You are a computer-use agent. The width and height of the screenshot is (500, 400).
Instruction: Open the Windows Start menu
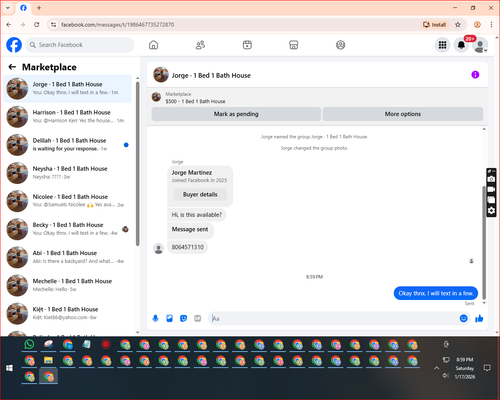pyautogui.click(x=9, y=368)
